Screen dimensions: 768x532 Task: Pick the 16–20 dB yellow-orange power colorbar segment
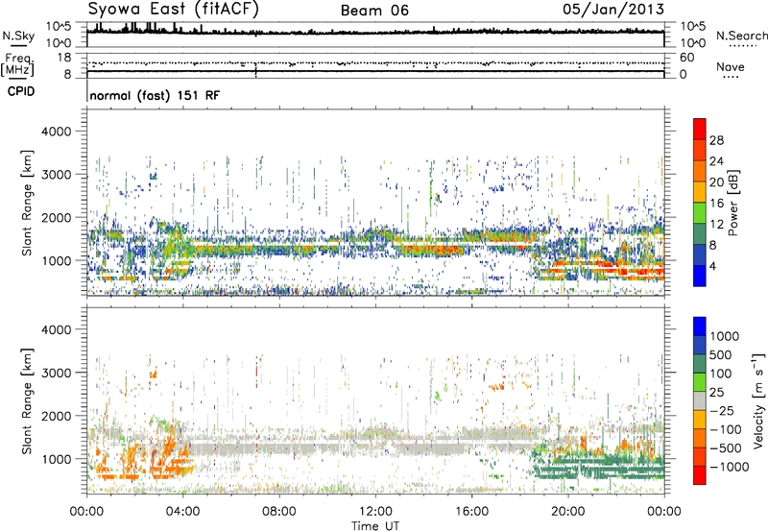700,192
